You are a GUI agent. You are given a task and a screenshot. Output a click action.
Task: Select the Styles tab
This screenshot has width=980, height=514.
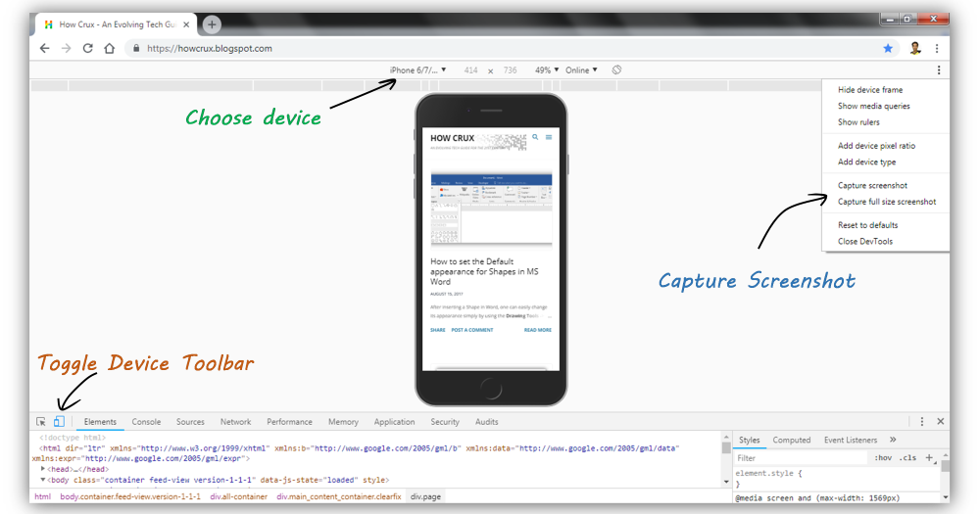coord(749,440)
